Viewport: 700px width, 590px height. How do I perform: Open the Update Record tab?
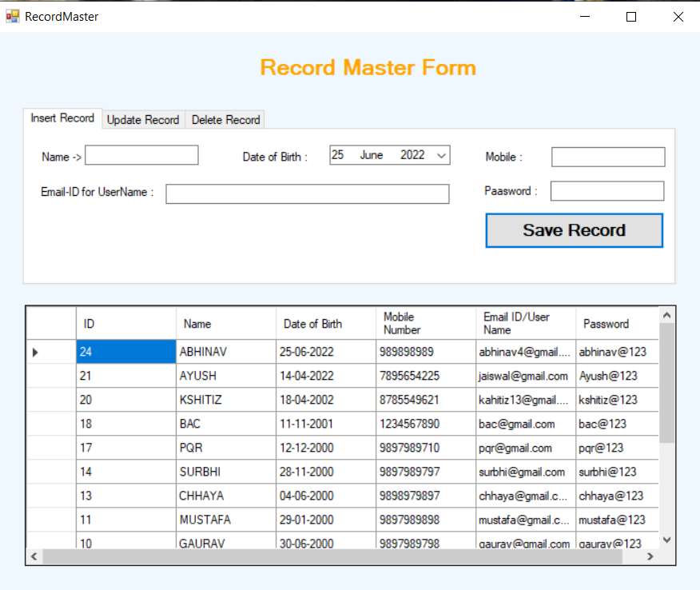pyautogui.click(x=143, y=120)
